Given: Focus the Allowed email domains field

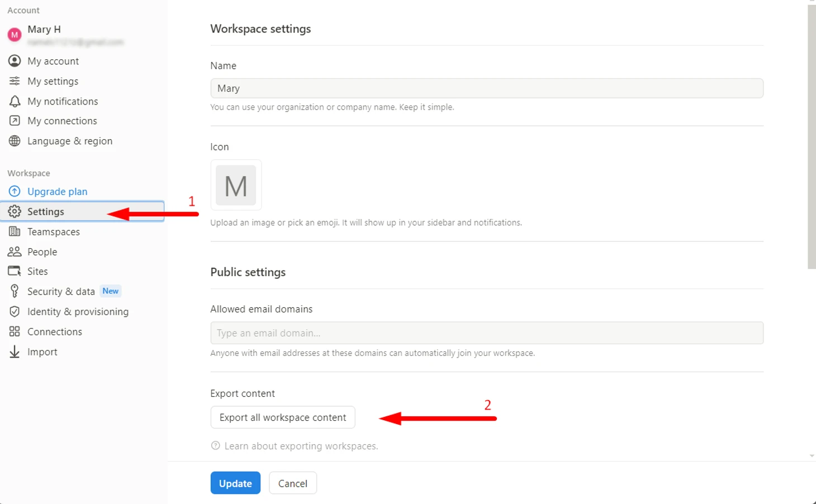Looking at the screenshot, I should 486,333.
